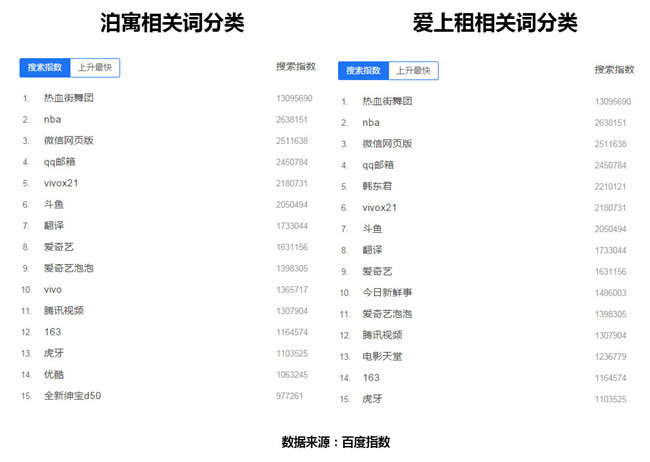The width and height of the screenshot is (650, 462).
Task: Select vivox21 ranked 6 in 爱上租 list
Action: pyautogui.click(x=379, y=208)
